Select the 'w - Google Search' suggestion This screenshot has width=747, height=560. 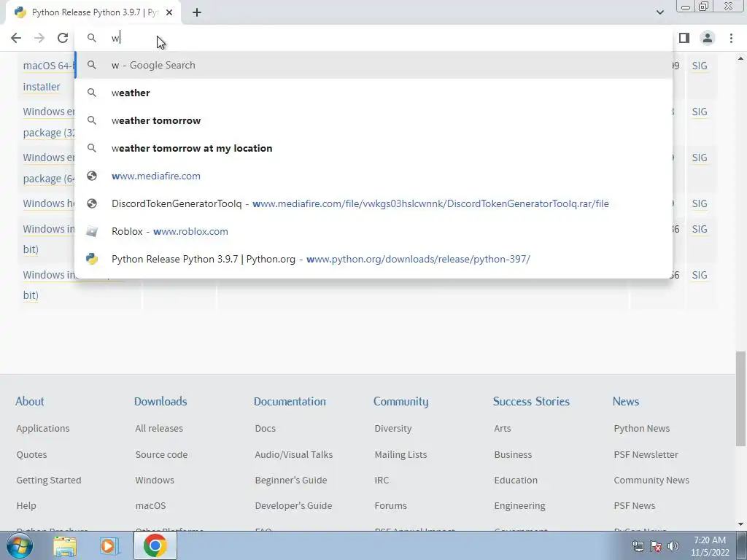(373, 65)
